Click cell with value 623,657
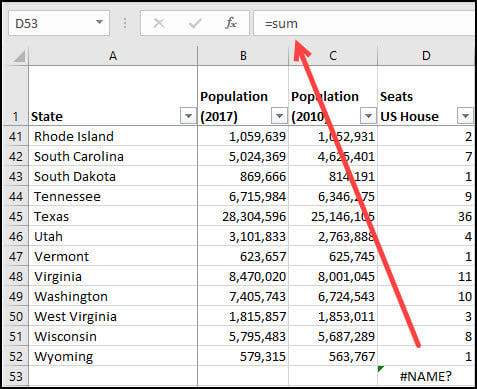Image resolution: width=477 pixels, height=389 pixels. coord(243,256)
